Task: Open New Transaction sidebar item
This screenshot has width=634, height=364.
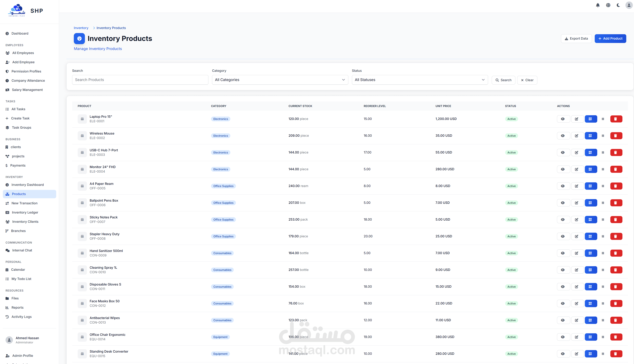Action: click(x=24, y=203)
